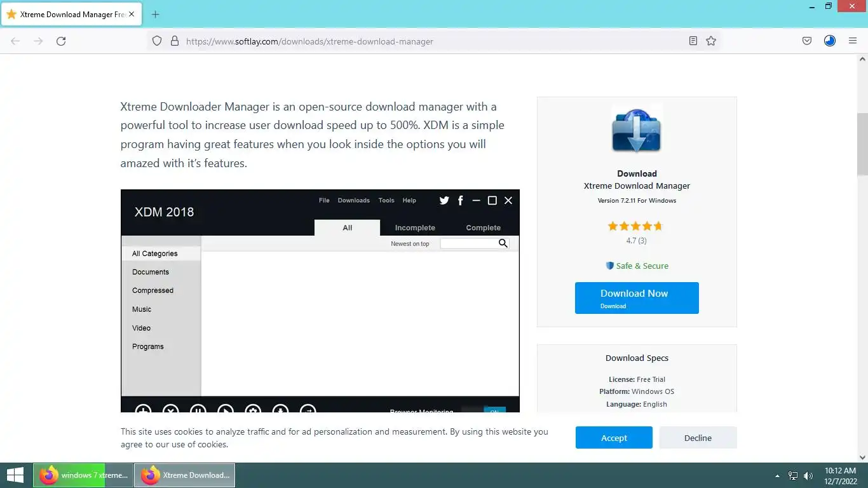Toggle the Browser Monitoring ON switch
Image resolution: width=868 pixels, height=488 pixels.
pos(484,410)
